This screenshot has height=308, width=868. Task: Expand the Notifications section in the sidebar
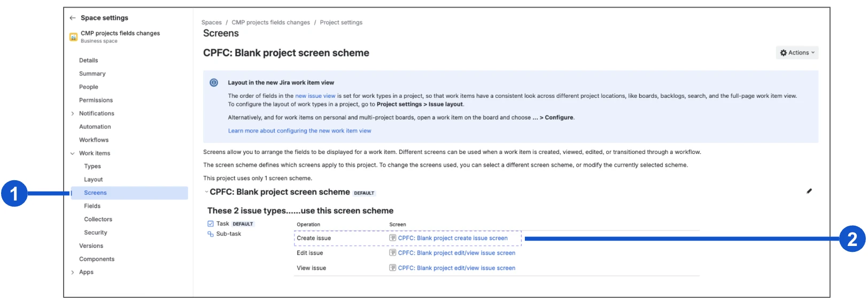click(x=73, y=113)
